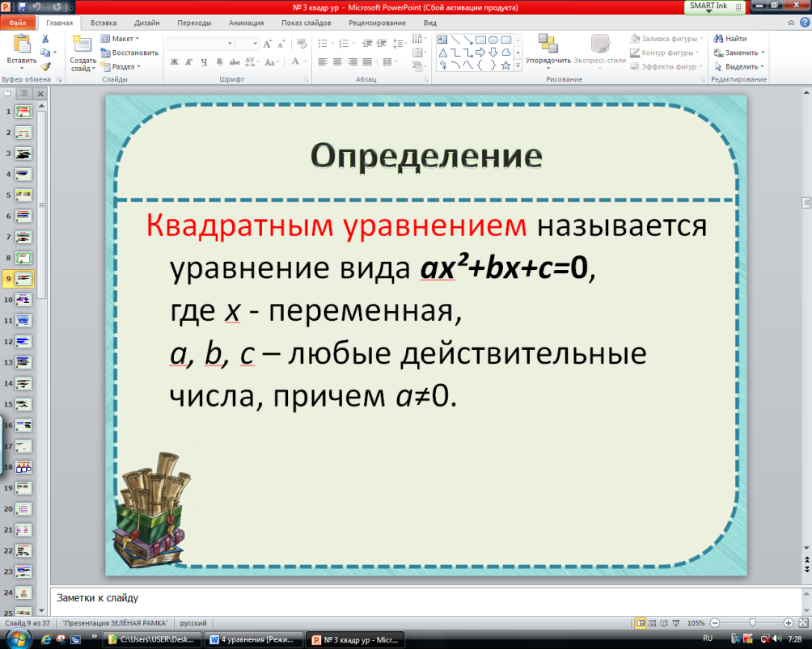Select the oval shape in shapes gallery
812x649 pixels.
click(493, 40)
